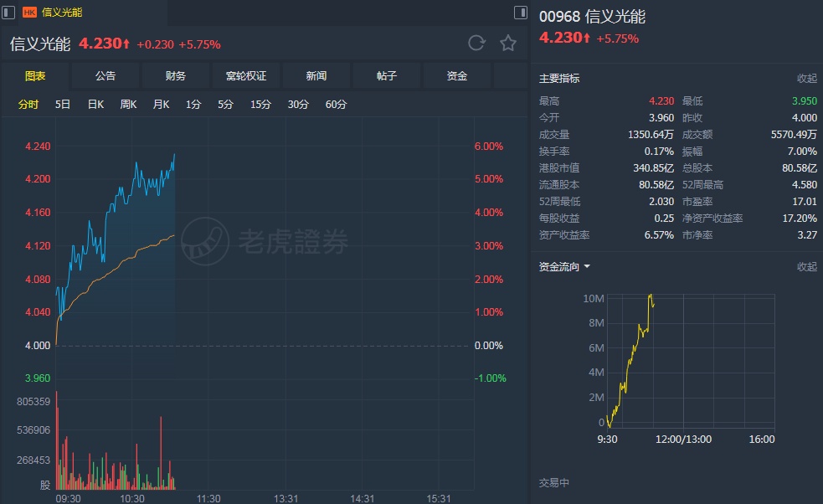Click the yellow capital flow line
The width and height of the screenshot is (823, 504).
[x=629, y=363]
